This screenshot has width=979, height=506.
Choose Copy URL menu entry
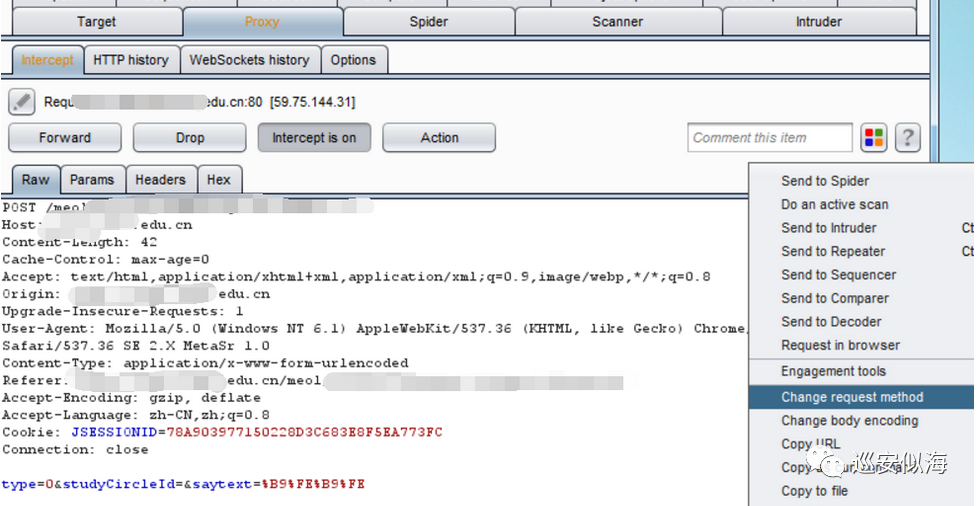coord(862,444)
